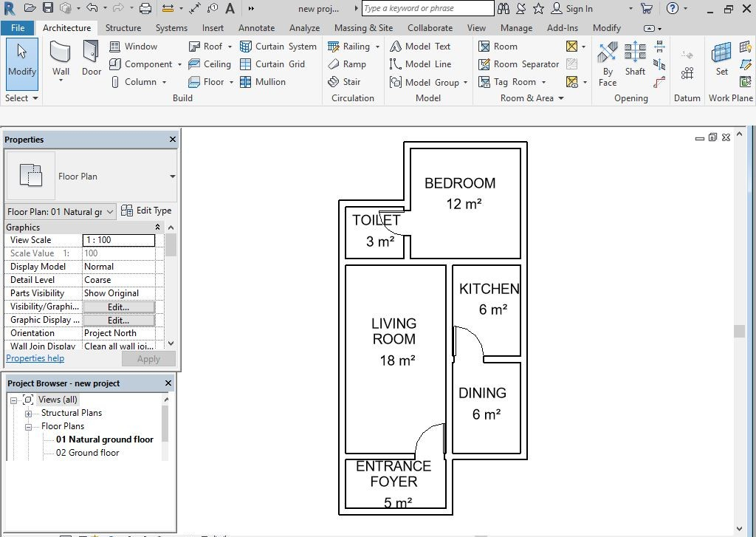Click Sign In

[572, 8]
